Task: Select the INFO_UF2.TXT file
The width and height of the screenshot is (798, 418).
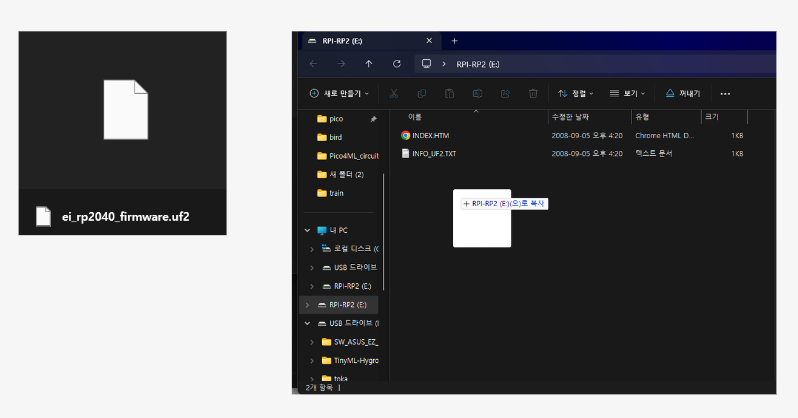Action: [x=434, y=153]
